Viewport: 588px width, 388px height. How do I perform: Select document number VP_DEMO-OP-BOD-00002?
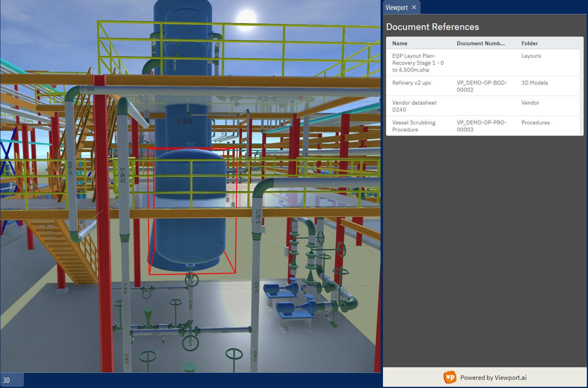[482, 86]
